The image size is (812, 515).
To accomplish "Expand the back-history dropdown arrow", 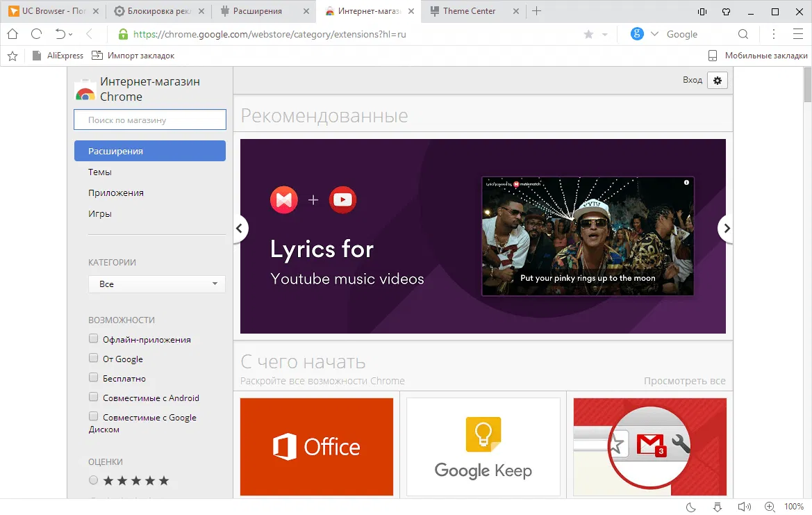I will (x=72, y=34).
